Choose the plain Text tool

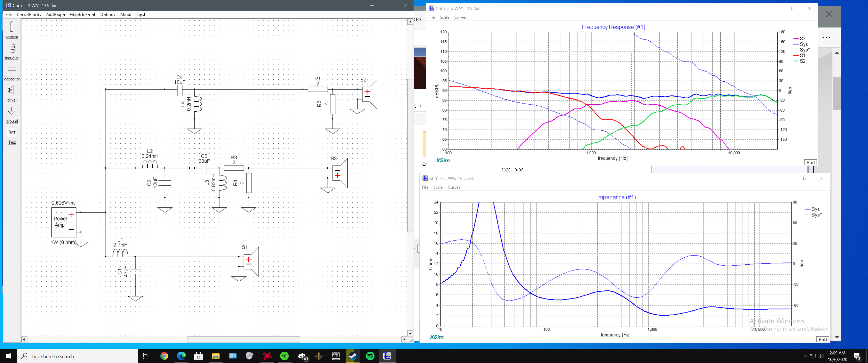point(12,132)
